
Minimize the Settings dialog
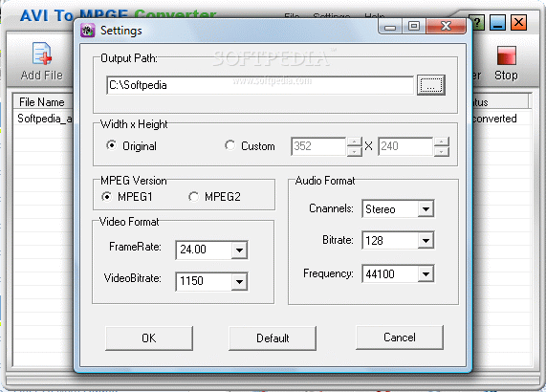390,27
